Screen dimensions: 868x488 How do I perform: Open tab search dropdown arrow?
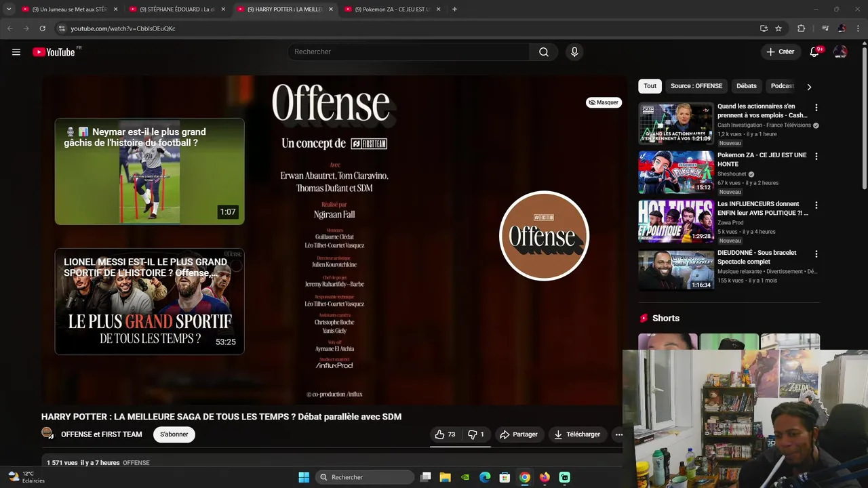click(x=9, y=9)
